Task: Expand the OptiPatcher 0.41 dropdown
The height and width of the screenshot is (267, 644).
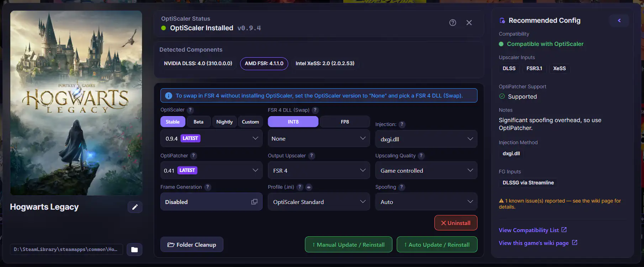Action: [211, 171]
